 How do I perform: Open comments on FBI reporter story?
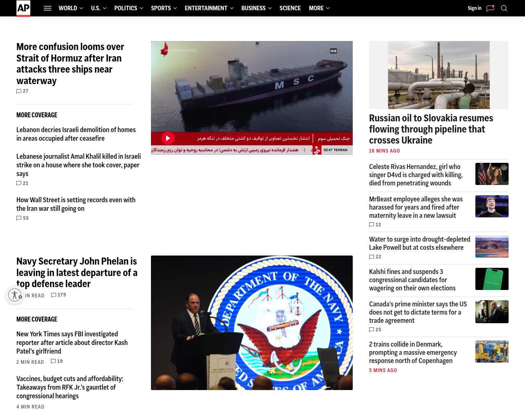57,361
